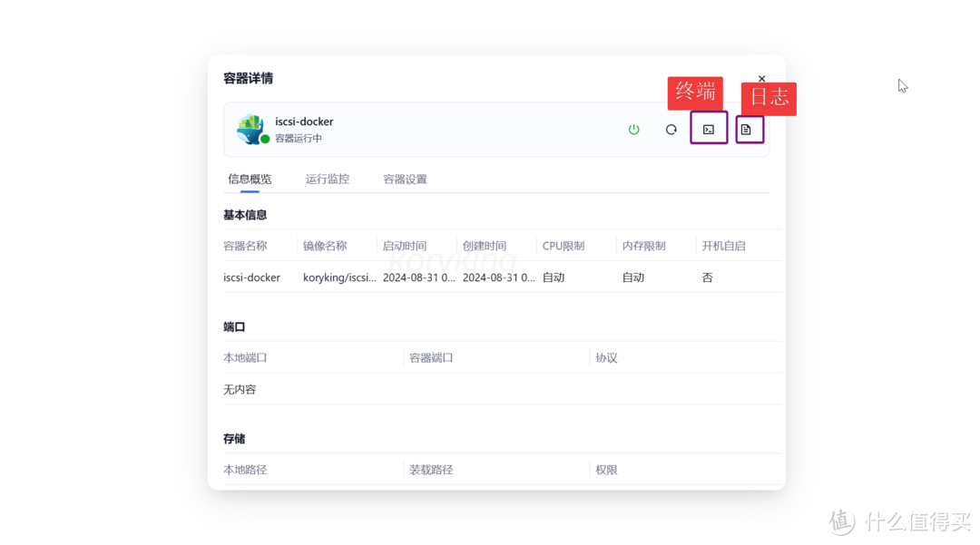
Task: Switch to the 运行监控 tab
Action: click(x=328, y=179)
